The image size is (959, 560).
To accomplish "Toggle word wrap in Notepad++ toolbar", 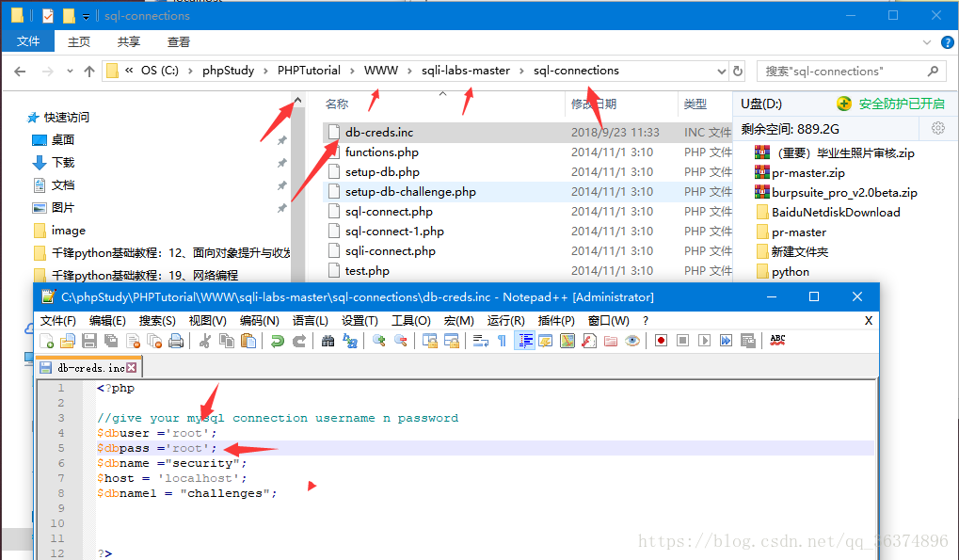I will 481,341.
